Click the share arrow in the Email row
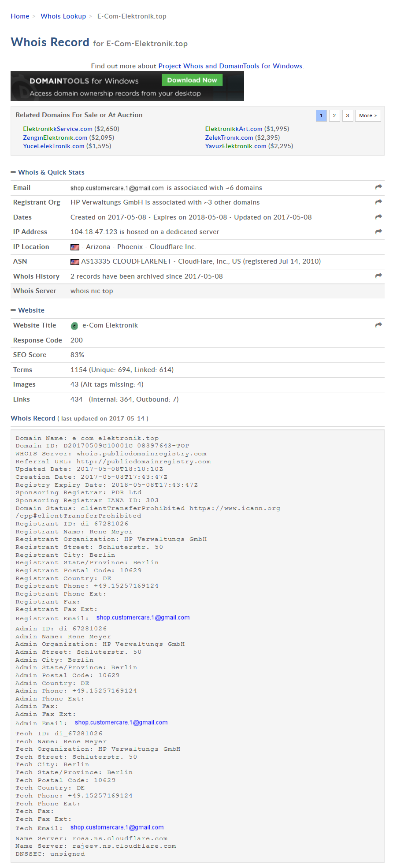This screenshot has height=868, width=393. point(378,187)
